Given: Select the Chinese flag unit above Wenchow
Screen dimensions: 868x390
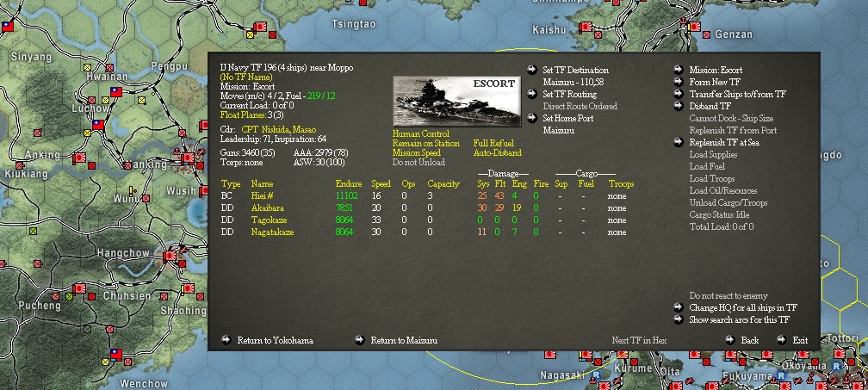Looking at the screenshot, I should click(x=116, y=354).
